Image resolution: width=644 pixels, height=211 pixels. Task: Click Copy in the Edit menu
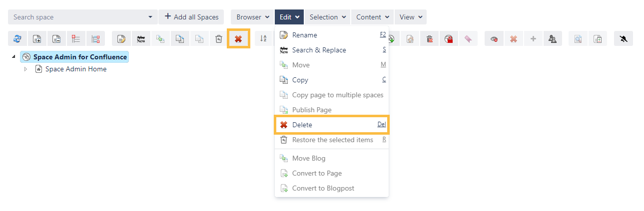pyautogui.click(x=300, y=80)
